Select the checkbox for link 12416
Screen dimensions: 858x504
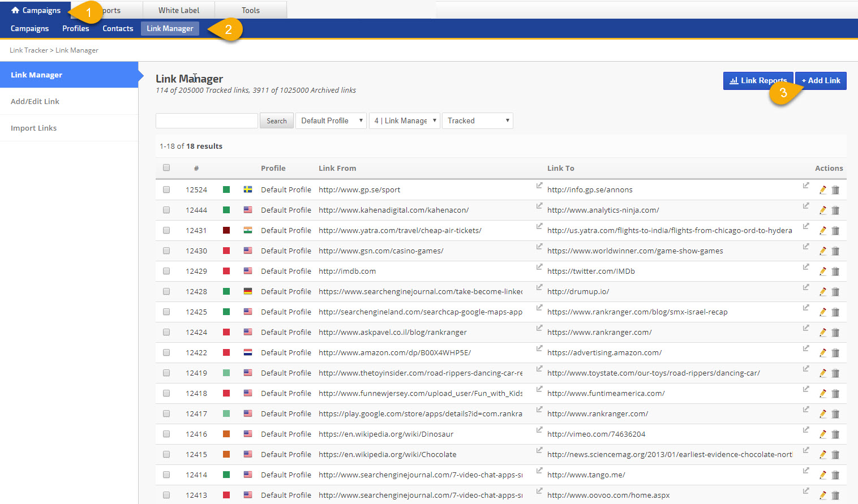point(166,434)
